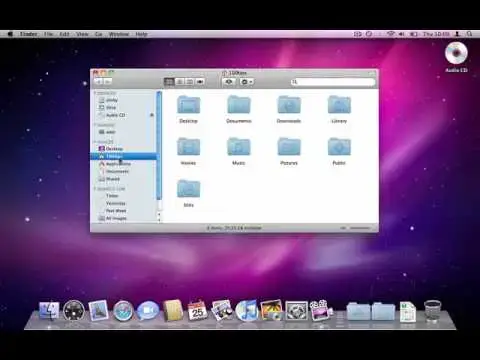480x360 pixels.
Task: Open the Finder menu
Action: [28, 34]
